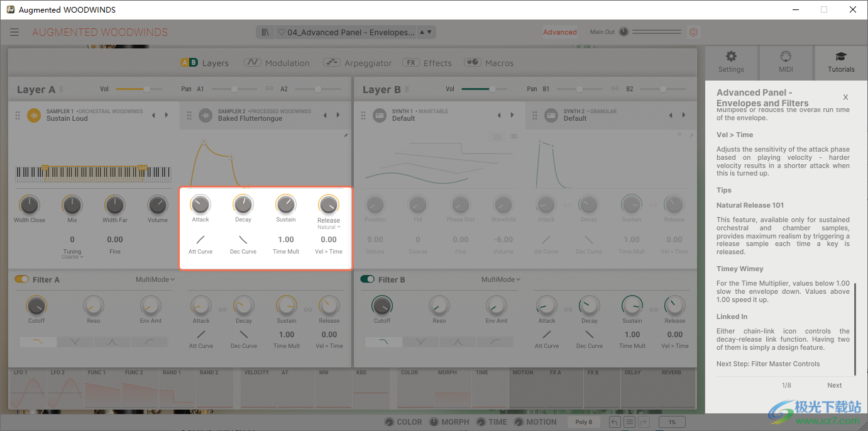
Task: Open Tuning Coarse dropdown in Layer A
Action: tap(72, 257)
